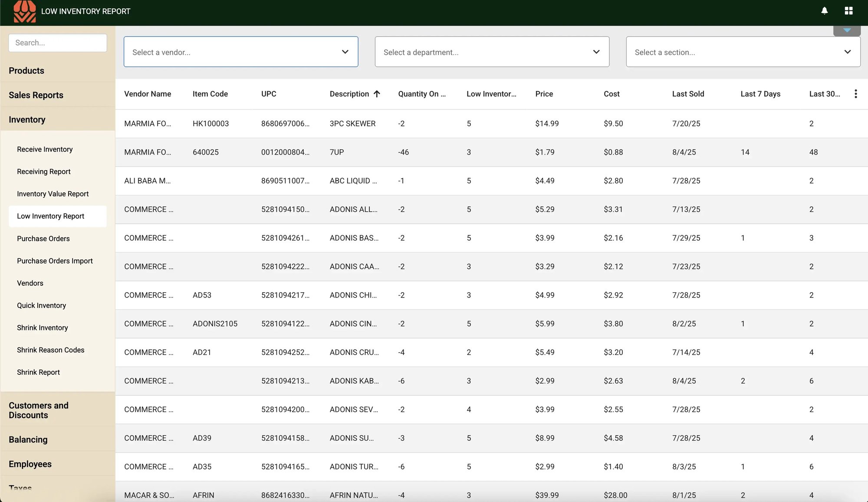View the Shrink Report

pos(38,372)
